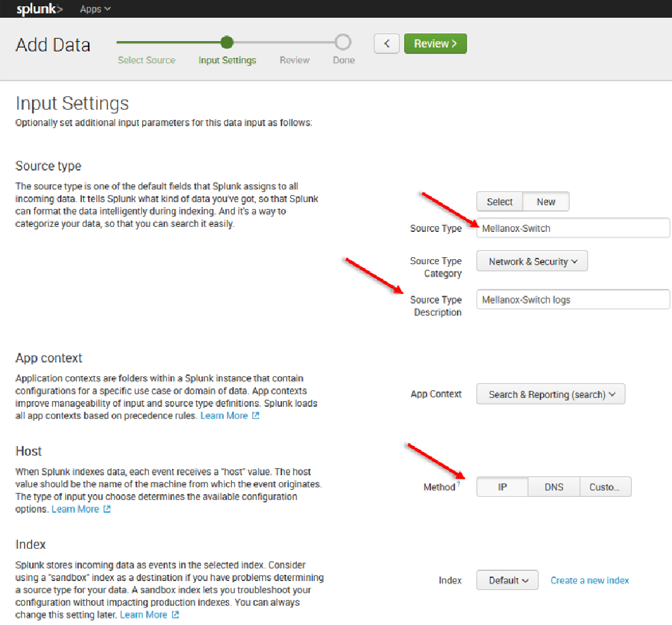
Task: Click the question mark beside Method
Action: pos(459,483)
